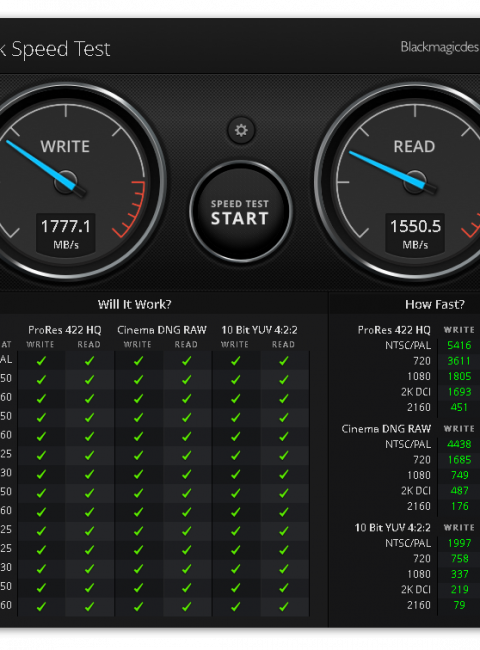This screenshot has height=650, width=480.
Task: Click ProRes 422 HQ column header in Will It Work
Action: (65, 330)
